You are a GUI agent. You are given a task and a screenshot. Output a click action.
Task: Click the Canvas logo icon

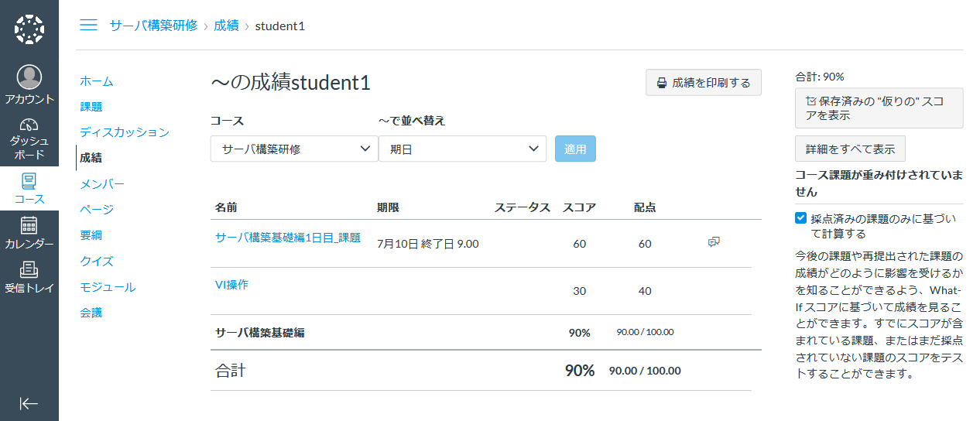coord(29,29)
